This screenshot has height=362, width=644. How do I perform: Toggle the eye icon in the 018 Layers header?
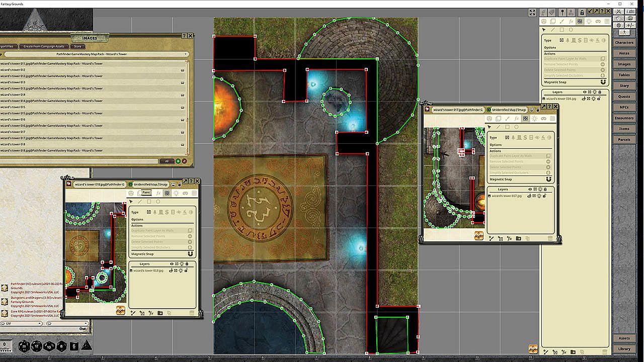click(x=172, y=264)
